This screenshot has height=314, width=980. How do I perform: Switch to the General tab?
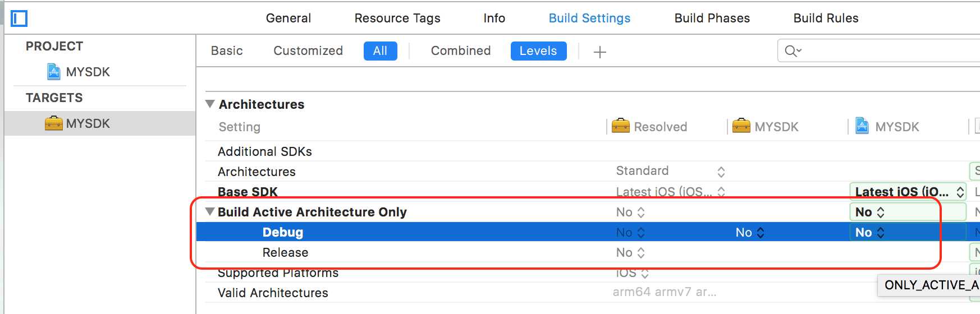[288, 19]
